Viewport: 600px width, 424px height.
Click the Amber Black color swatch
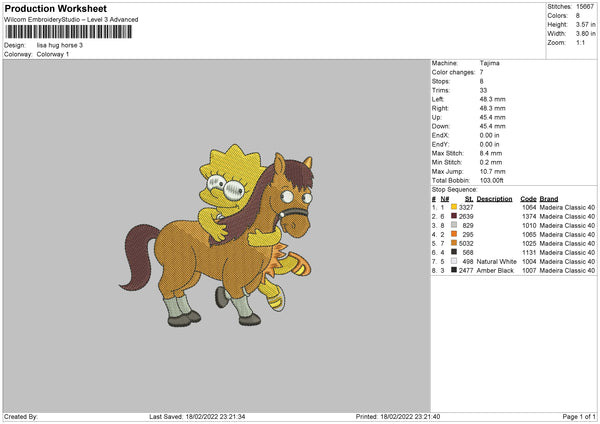click(x=454, y=270)
